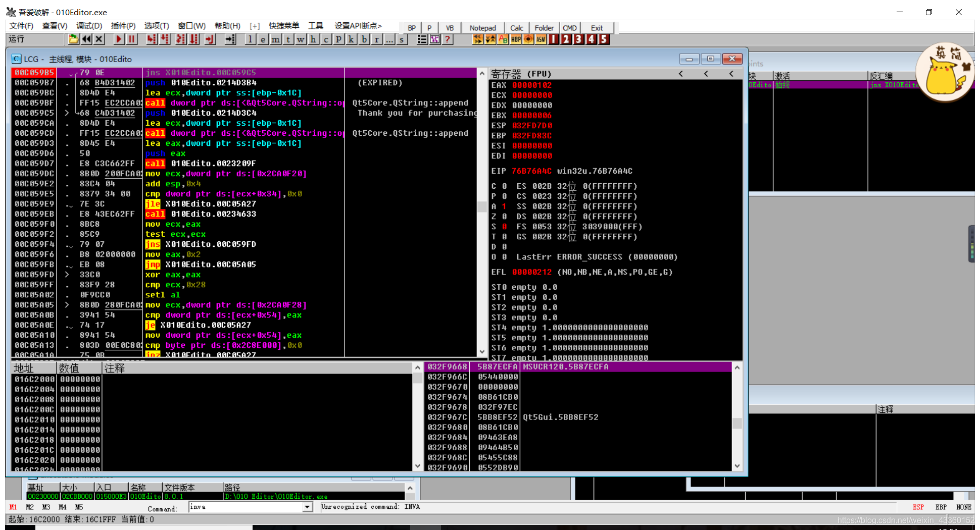
Task: Click the EIP register value 76B76A4C
Action: [x=531, y=171]
